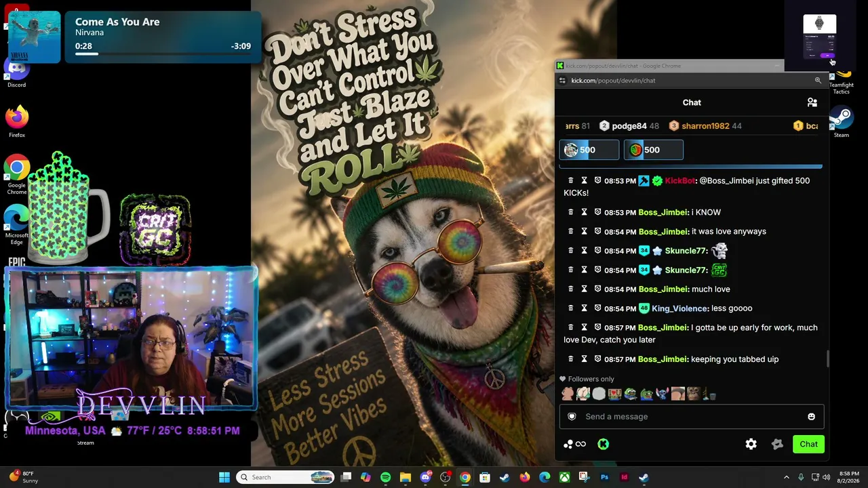The width and height of the screenshot is (868, 488).
Task: Open the 8:58 PM clock in taskbar
Action: [849, 477]
